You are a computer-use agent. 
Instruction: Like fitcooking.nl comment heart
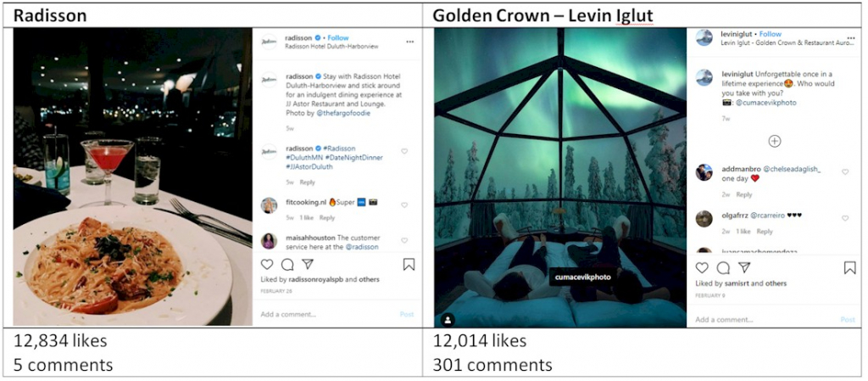pyautogui.click(x=404, y=205)
